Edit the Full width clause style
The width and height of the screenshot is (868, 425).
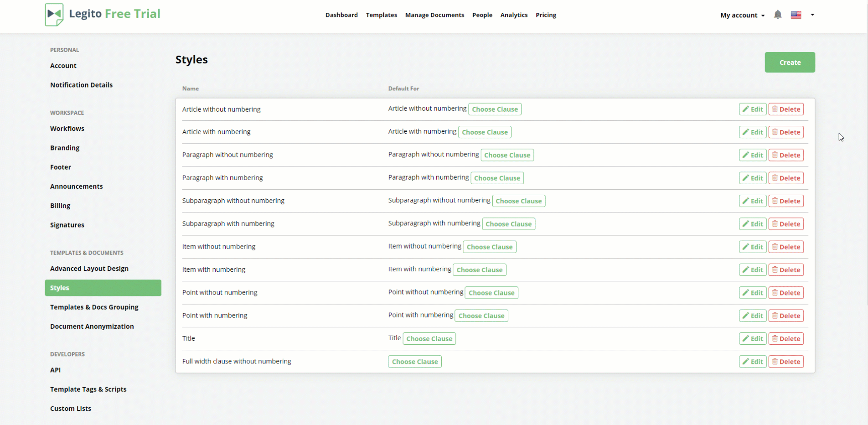pyautogui.click(x=753, y=362)
